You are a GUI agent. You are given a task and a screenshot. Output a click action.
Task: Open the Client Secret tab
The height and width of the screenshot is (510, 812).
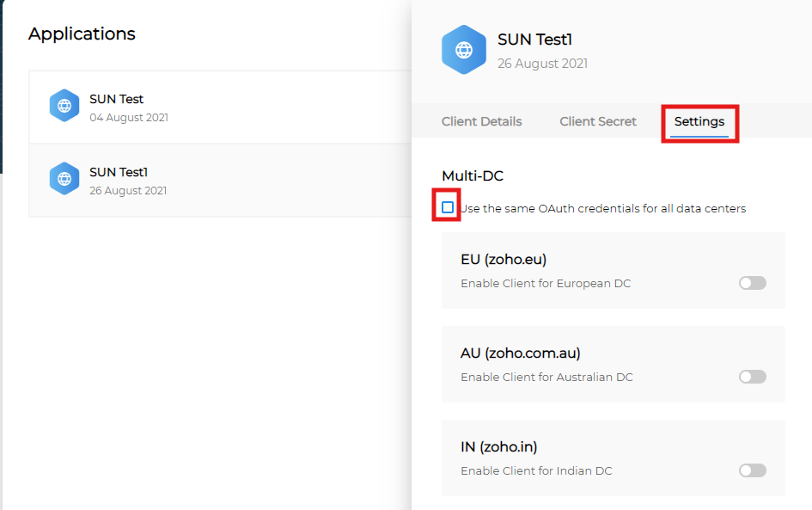pyautogui.click(x=598, y=121)
